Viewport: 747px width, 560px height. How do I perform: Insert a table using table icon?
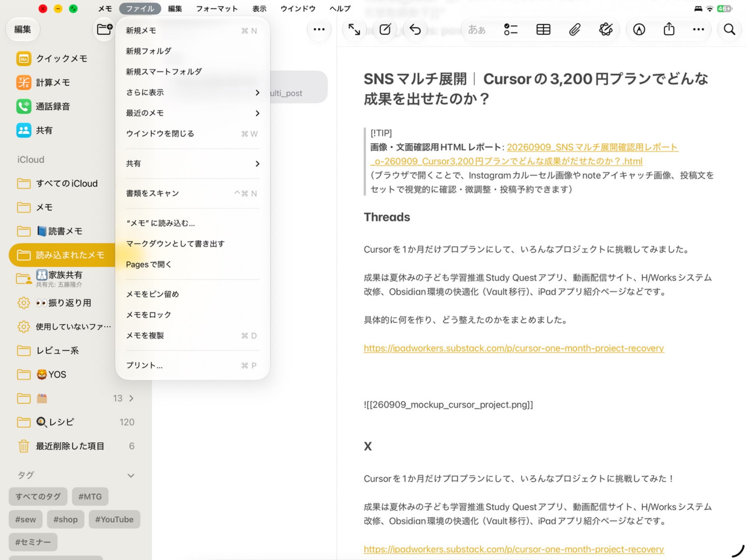[543, 30]
